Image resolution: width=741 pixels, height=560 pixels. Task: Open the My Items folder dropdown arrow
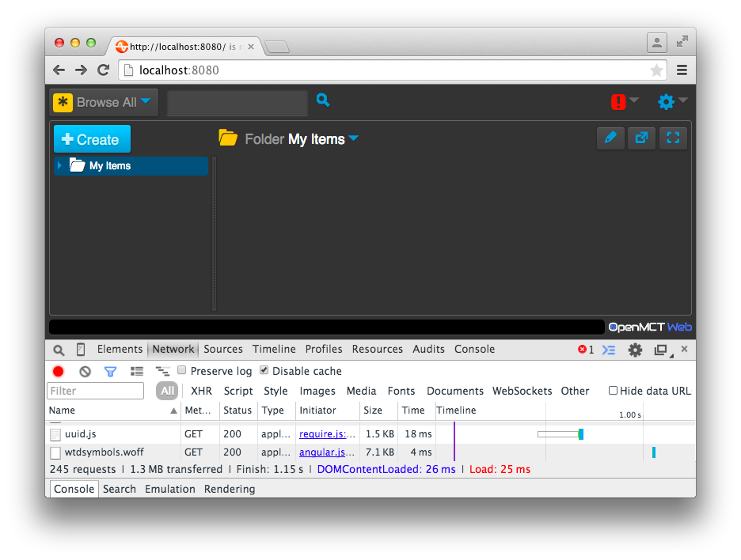click(354, 138)
